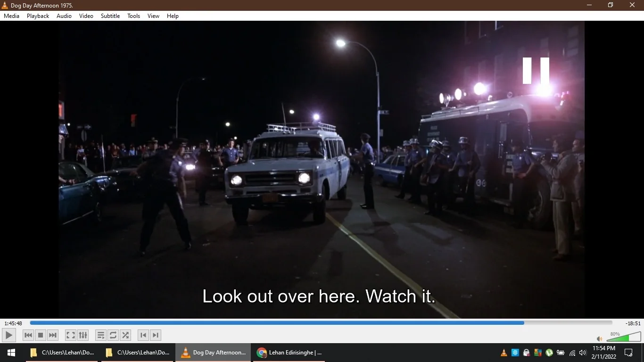Open the View menu

pyautogui.click(x=153, y=16)
